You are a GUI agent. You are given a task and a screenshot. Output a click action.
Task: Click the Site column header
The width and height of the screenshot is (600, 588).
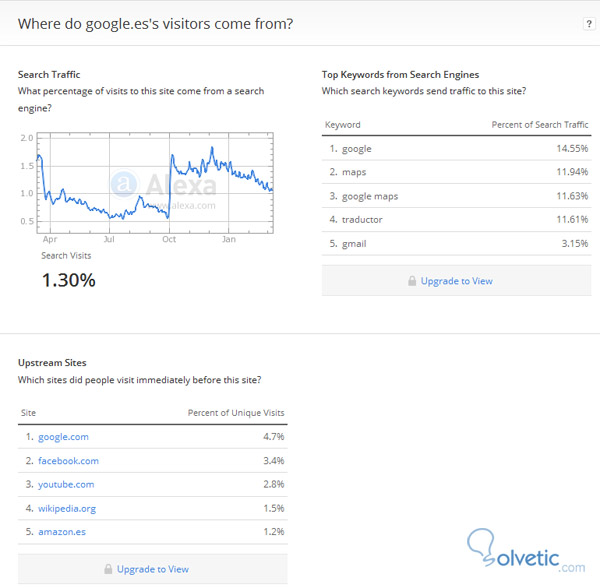(28, 412)
